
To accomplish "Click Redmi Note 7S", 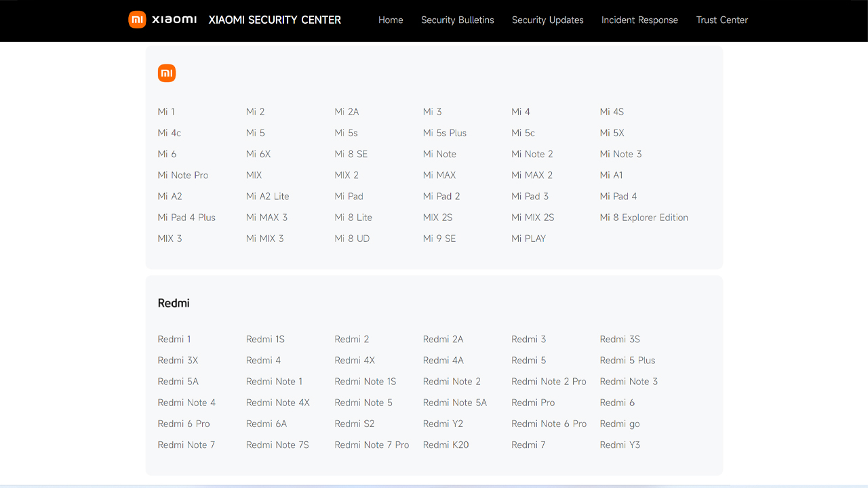I will (x=277, y=444).
